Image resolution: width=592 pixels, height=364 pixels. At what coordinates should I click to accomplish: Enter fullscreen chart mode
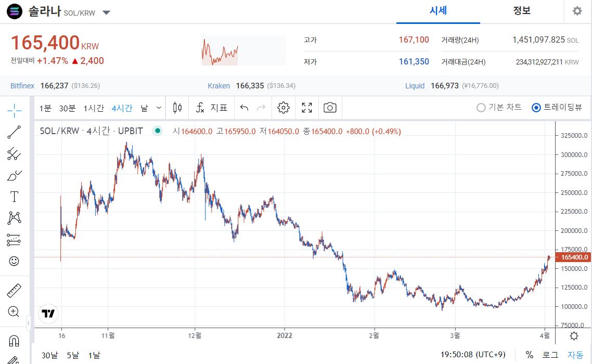click(x=307, y=108)
